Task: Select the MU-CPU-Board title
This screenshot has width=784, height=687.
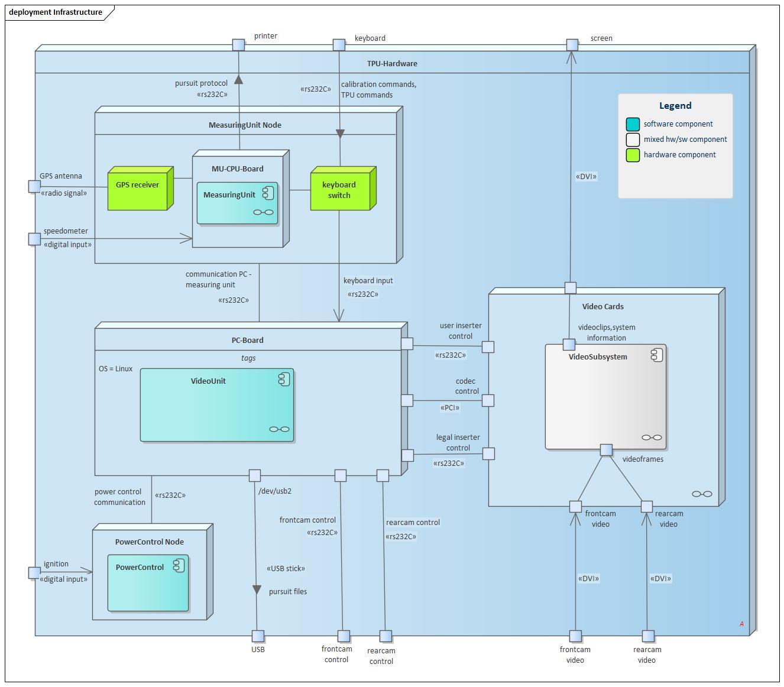Action: tap(238, 168)
